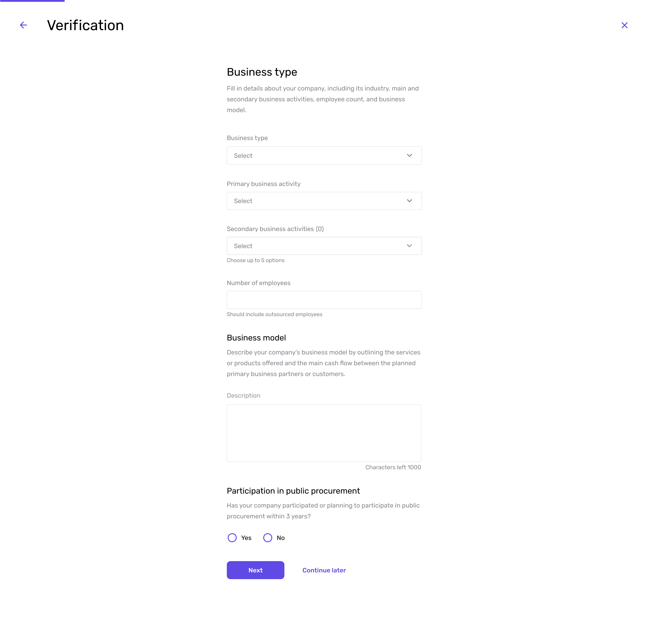Close the Verification page with the X icon
Viewport: 648px width, 644px height.
tap(624, 25)
